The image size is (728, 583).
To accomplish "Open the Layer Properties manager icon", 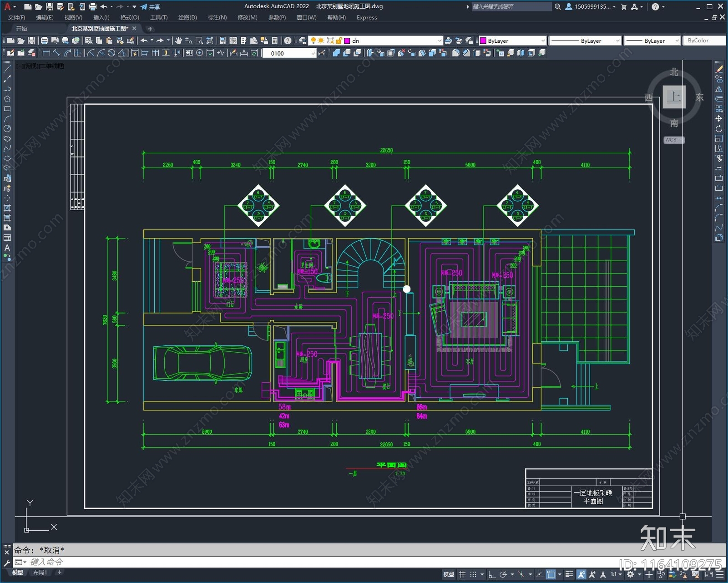I will 302,41.
